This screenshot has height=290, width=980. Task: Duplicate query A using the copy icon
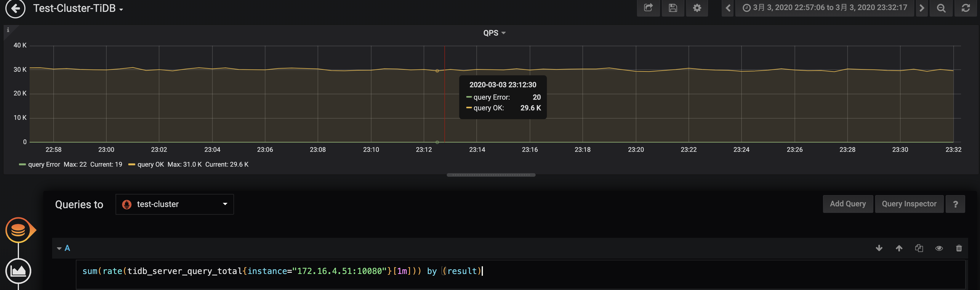click(919, 248)
